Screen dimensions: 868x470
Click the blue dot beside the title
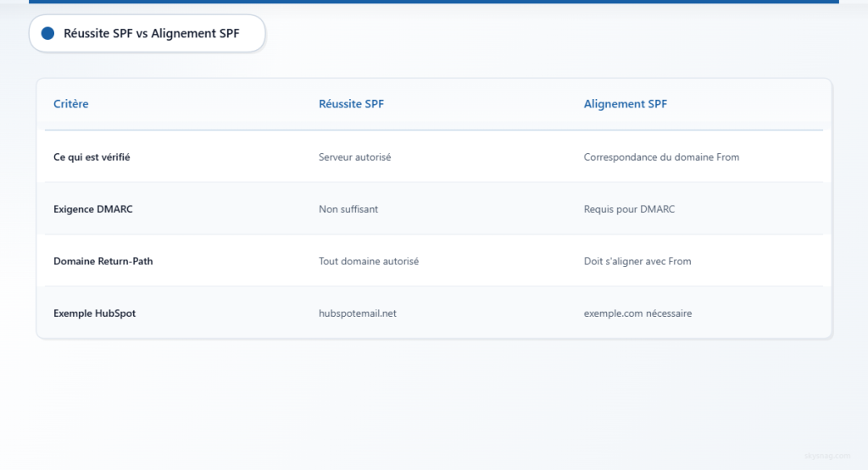coord(47,33)
